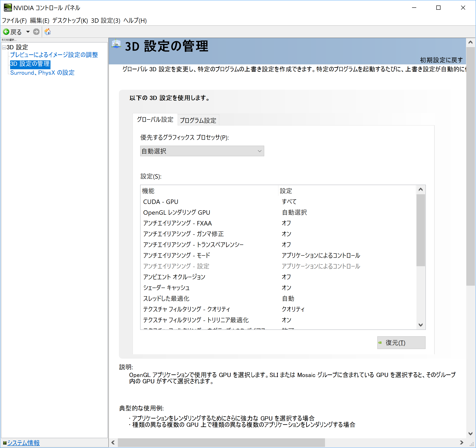Viewport: 476px width, 448px height.
Task: Click the settings list scrollbar thumb
Action: pyautogui.click(x=421, y=230)
